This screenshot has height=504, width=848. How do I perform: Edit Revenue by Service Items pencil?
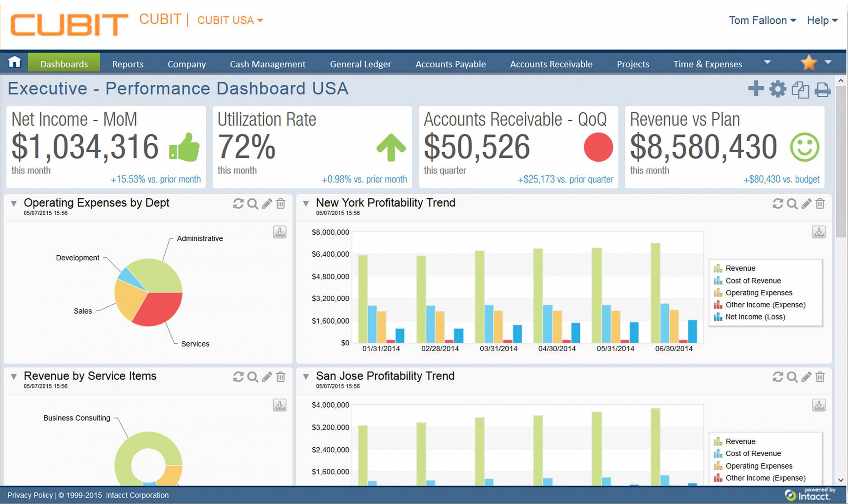tap(267, 377)
